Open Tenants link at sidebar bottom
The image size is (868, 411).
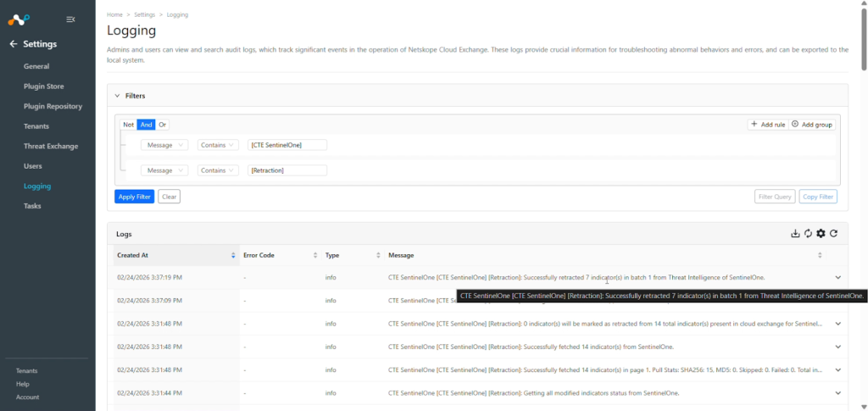(26, 370)
